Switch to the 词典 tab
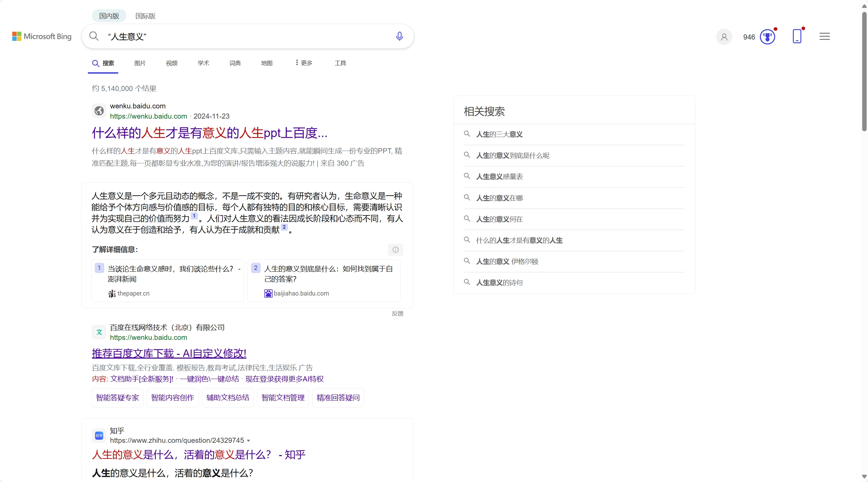The width and height of the screenshot is (868, 482). tap(235, 63)
